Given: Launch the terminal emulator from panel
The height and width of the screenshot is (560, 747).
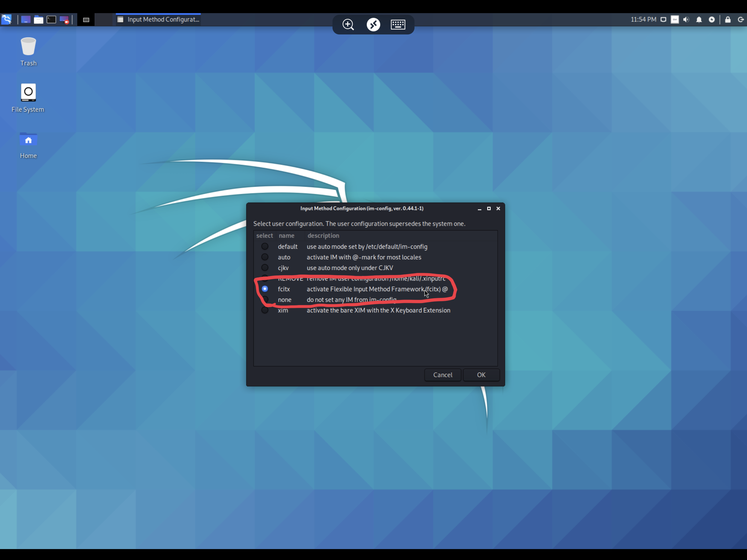Looking at the screenshot, I should 51,20.
